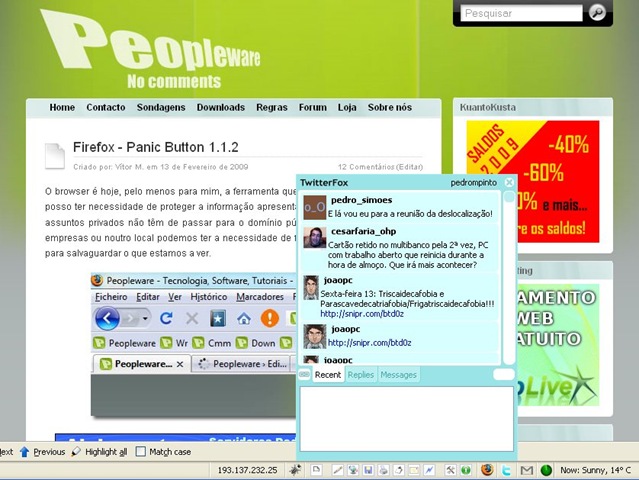Click the Previous find button label
Viewport: 639px width, 480px height.
49,451
